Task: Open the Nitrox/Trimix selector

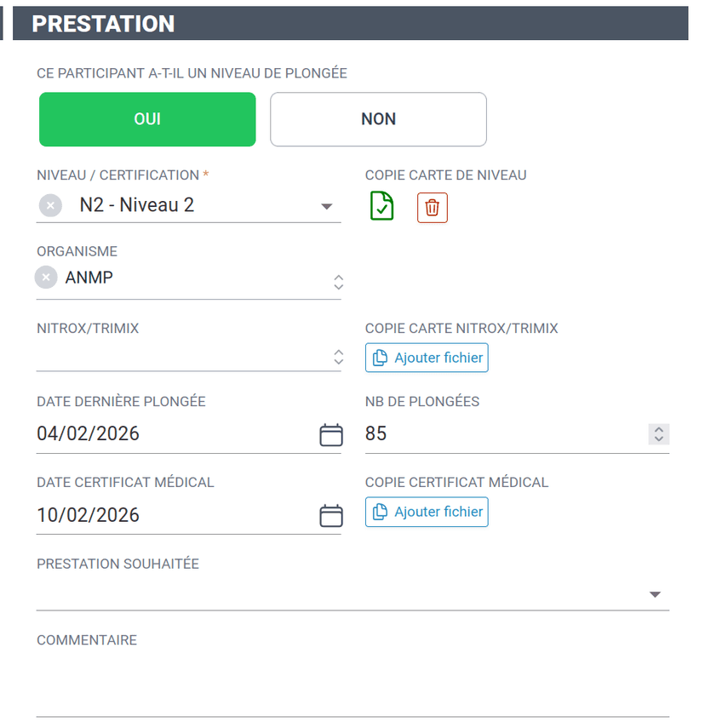Action: [x=338, y=358]
